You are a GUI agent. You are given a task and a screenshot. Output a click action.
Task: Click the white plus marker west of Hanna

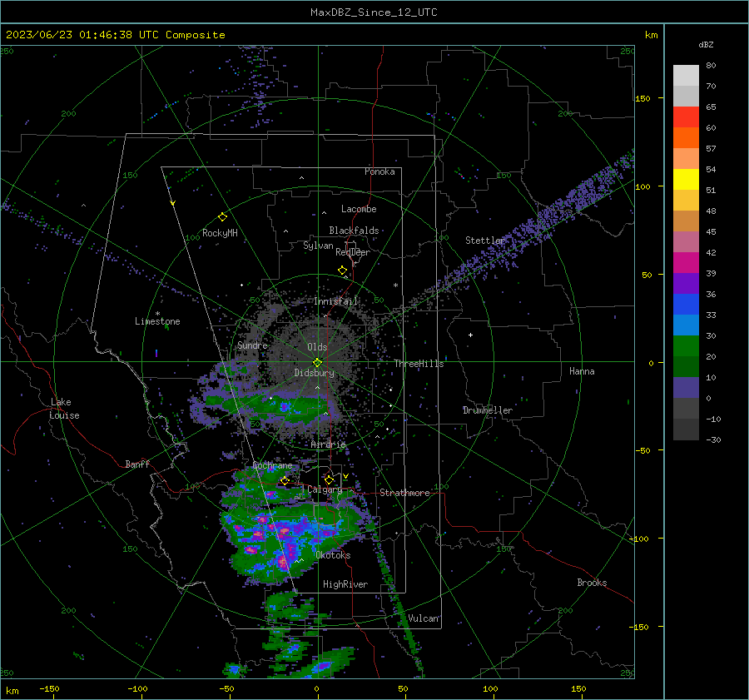tap(470, 335)
